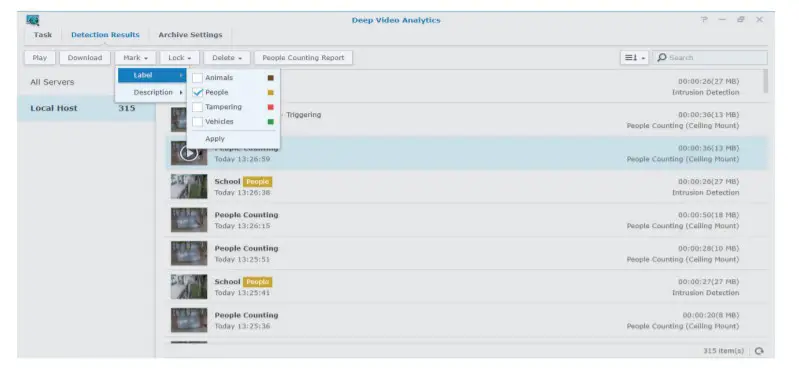The height and width of the screenshot is (372, 799).
Task: Expand the Label submenu
Action: pos(152,75)
